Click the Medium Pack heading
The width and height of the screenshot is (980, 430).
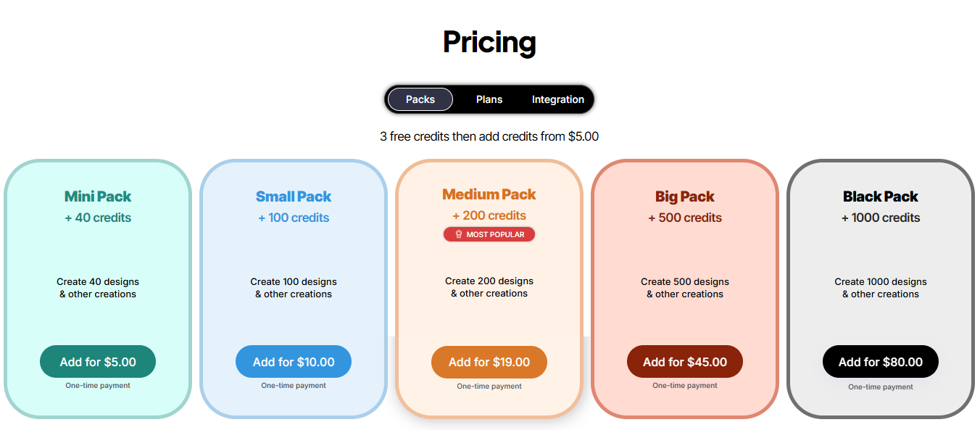pyautogui.click(x=489, y=194)
